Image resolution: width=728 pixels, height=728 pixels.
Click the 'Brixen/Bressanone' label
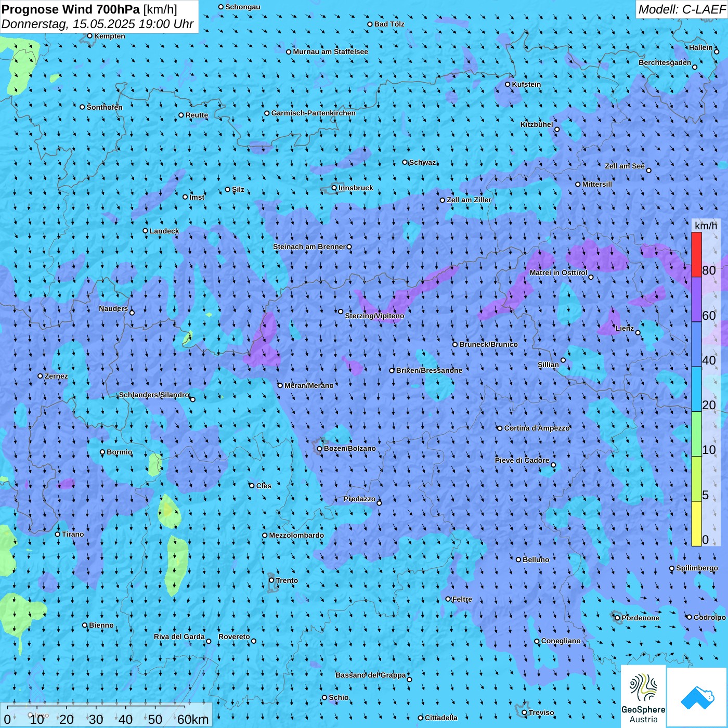[x=429, y=370]
